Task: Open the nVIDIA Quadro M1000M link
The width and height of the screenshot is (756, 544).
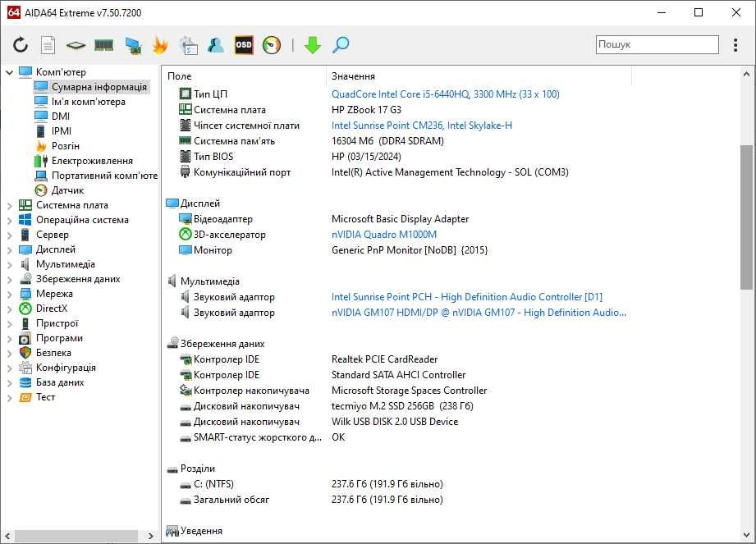Action: [x=384, y=235]
